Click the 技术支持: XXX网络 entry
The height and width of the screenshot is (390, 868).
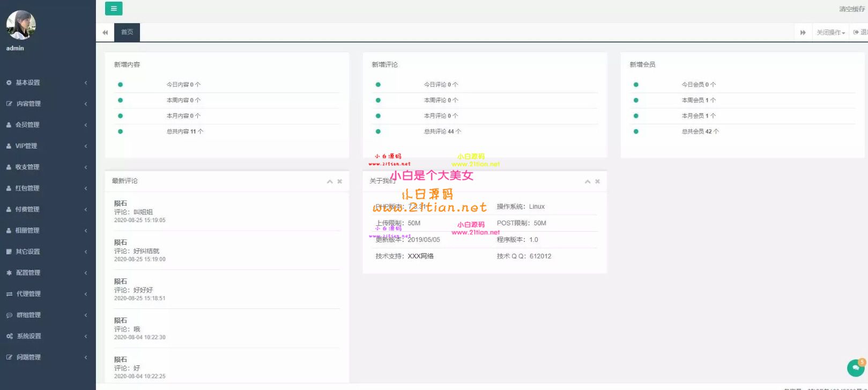click(405, 256)
